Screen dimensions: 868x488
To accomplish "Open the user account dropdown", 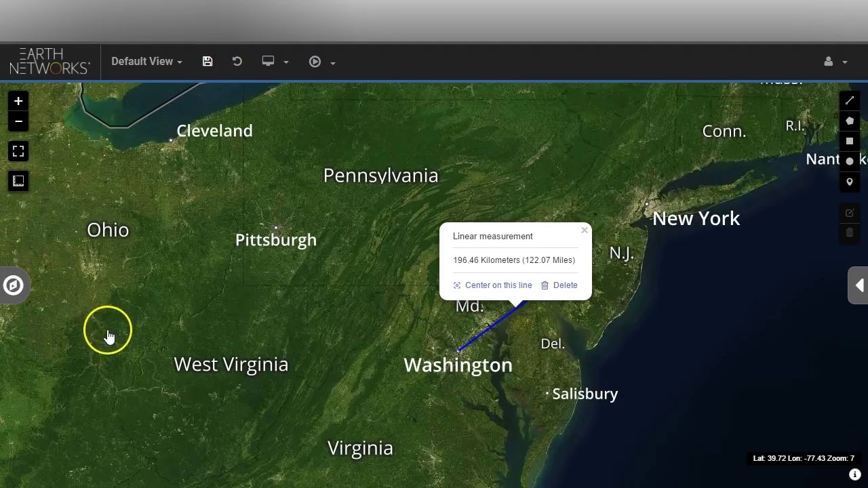I will tap(835, 62).
